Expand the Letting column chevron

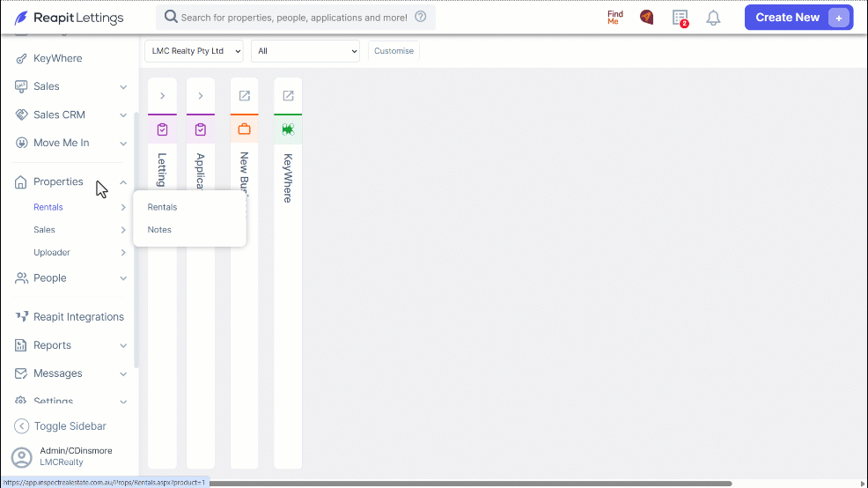pyautogui.click(x=162, y=96)
